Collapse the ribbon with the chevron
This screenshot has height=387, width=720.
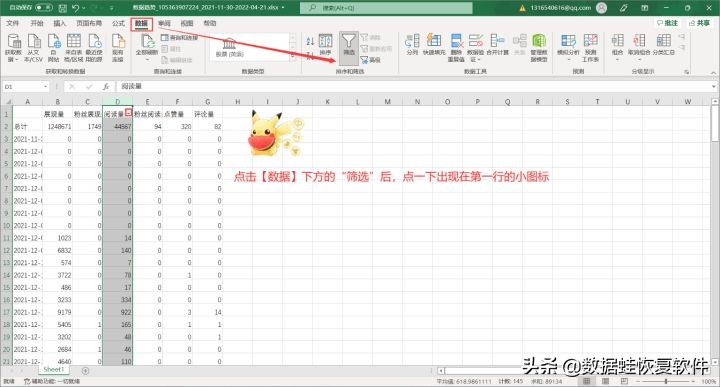pyautogui.click(x=713, y=73)
